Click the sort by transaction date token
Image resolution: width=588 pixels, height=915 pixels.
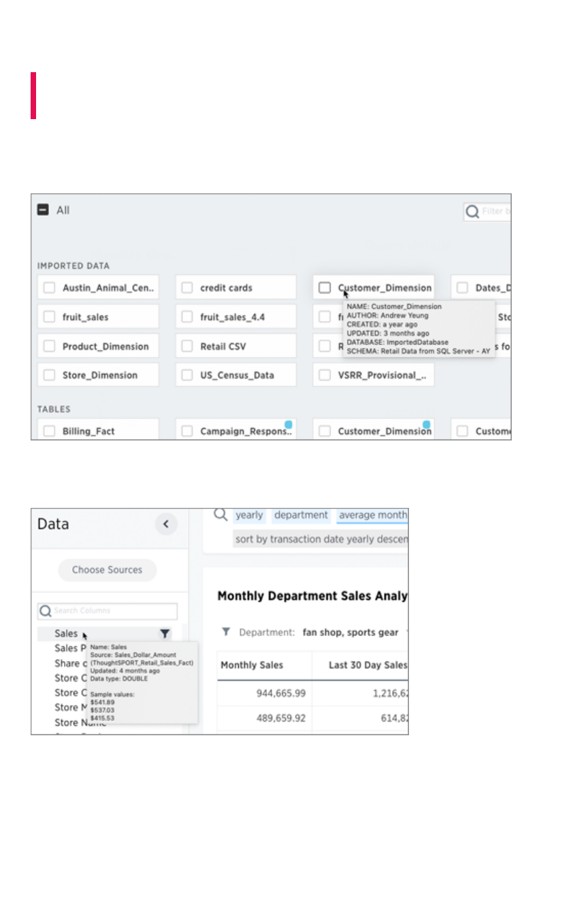click(321, 539)
